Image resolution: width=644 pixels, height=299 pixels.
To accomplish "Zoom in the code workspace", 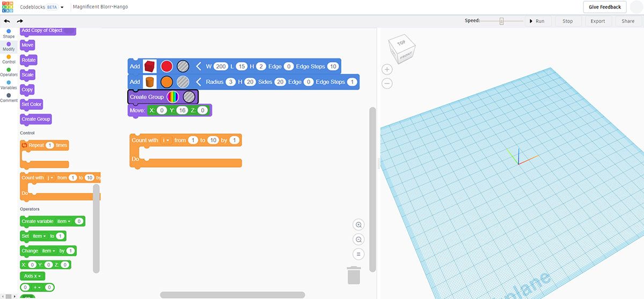I will [359, 225].
